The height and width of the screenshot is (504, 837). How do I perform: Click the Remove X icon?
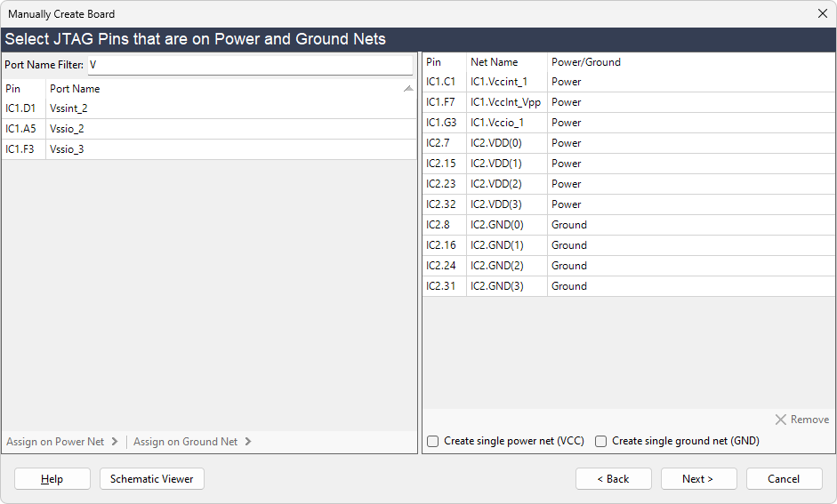[780, 420]
